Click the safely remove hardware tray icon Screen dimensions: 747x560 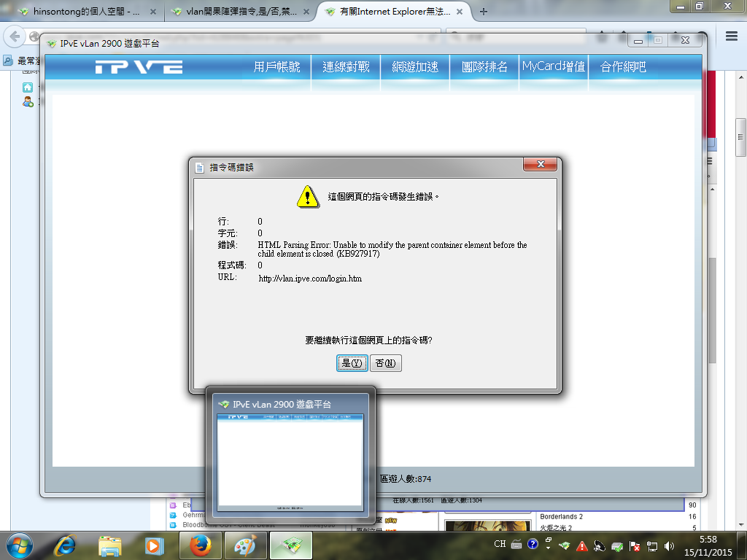617,545
